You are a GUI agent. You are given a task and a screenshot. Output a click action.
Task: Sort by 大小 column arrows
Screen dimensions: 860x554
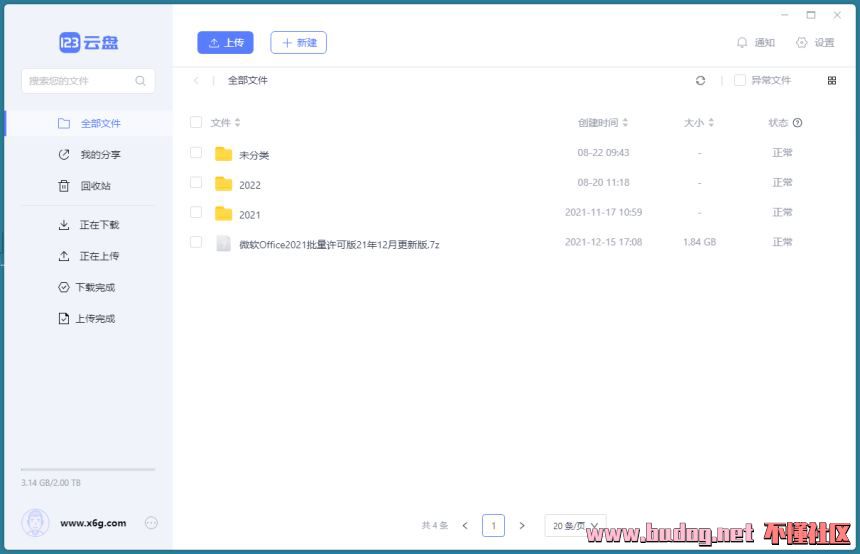coord(711,122)
